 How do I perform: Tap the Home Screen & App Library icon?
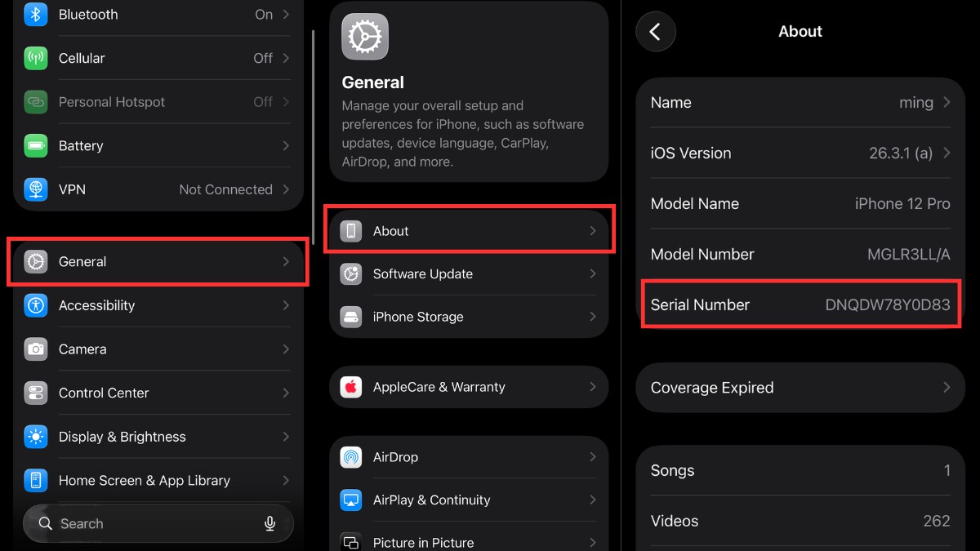(36, 480)
